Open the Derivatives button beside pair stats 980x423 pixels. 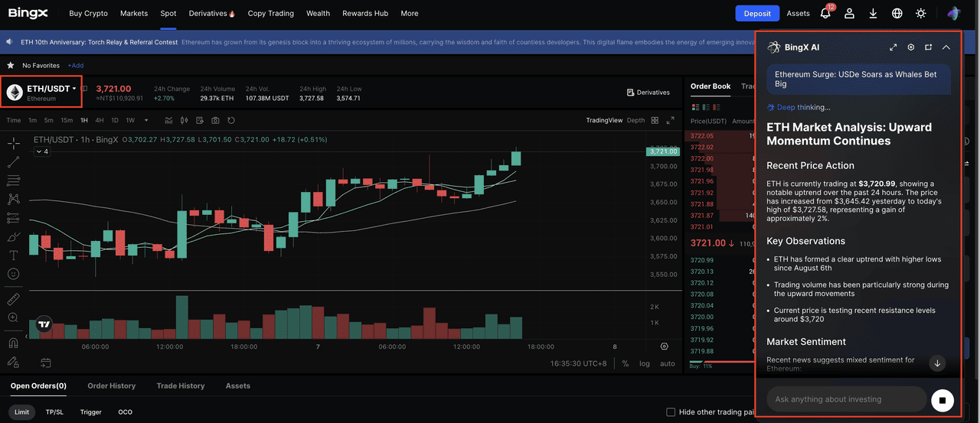click(648, 93)
